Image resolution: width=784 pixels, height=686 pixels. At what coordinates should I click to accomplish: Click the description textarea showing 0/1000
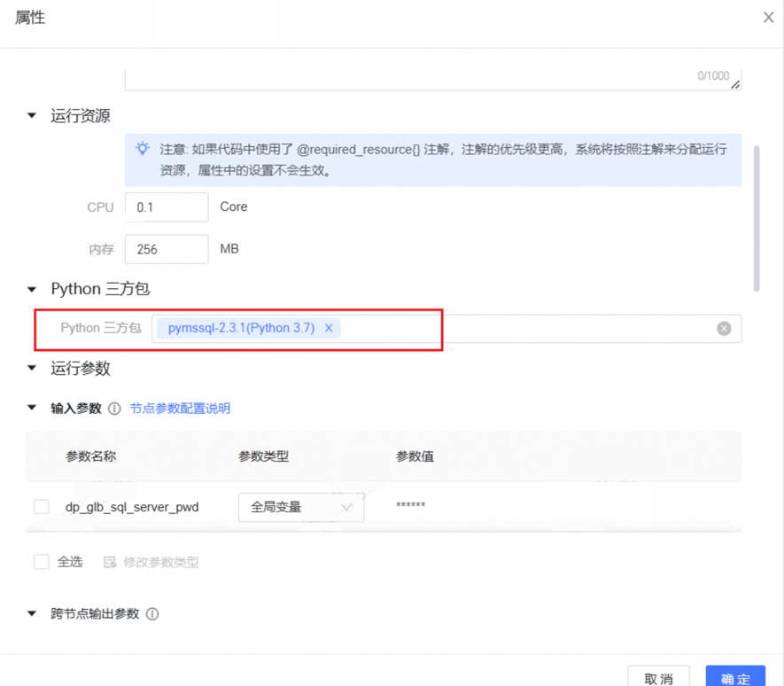(433, 80)
